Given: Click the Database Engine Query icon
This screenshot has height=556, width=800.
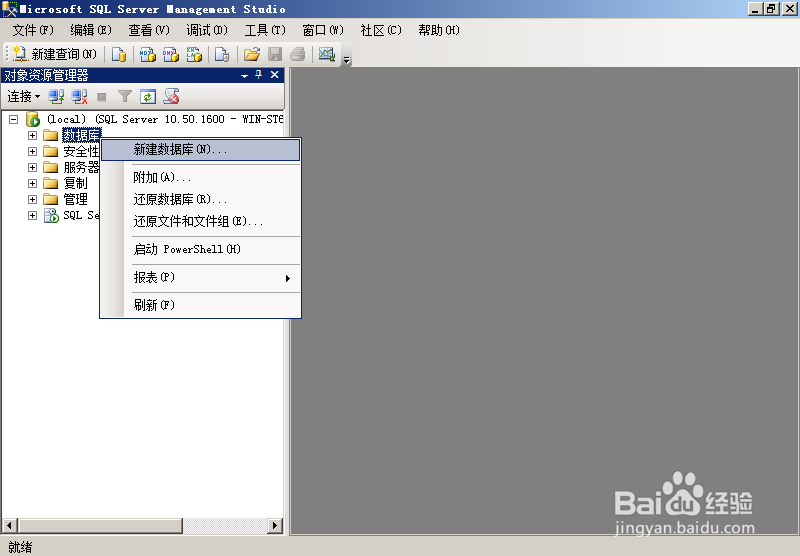Looking at the screenshot, I should [x=118, y=54].
